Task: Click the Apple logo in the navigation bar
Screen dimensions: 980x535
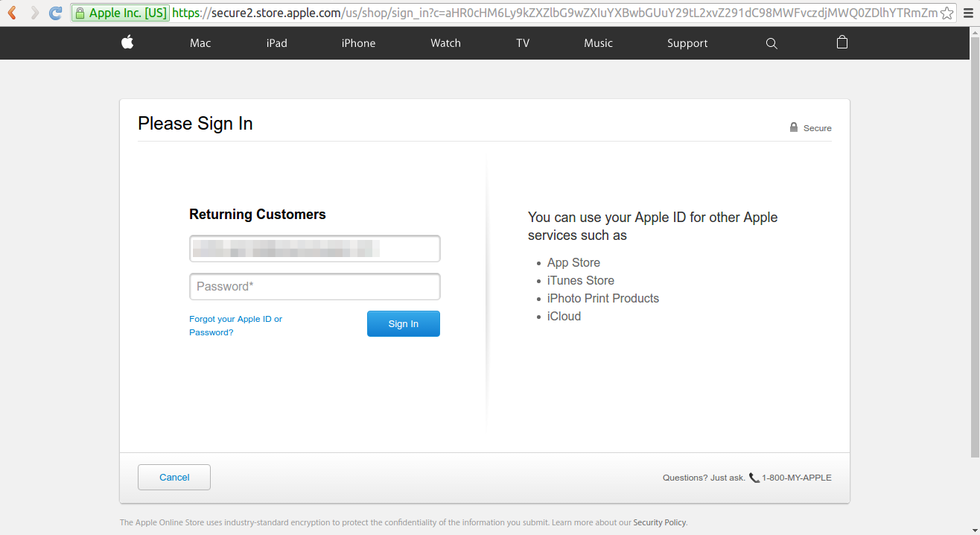Action: click(x=127, y=42)
